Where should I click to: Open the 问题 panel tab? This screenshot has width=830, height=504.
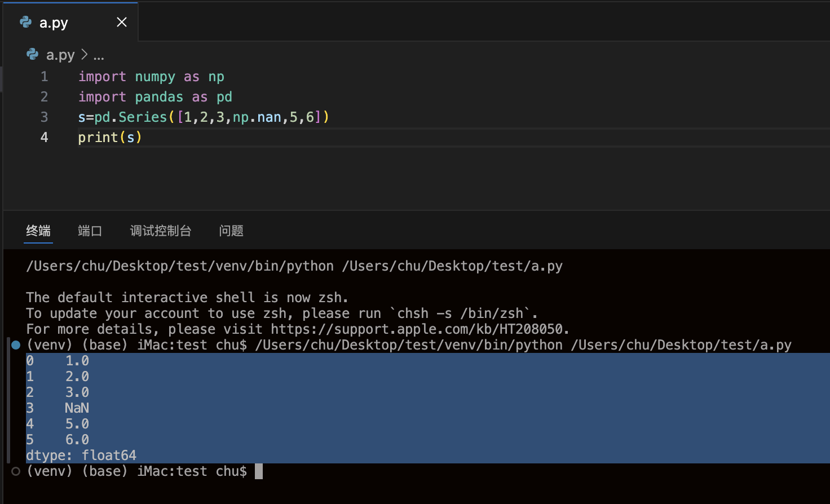(231, 231)
